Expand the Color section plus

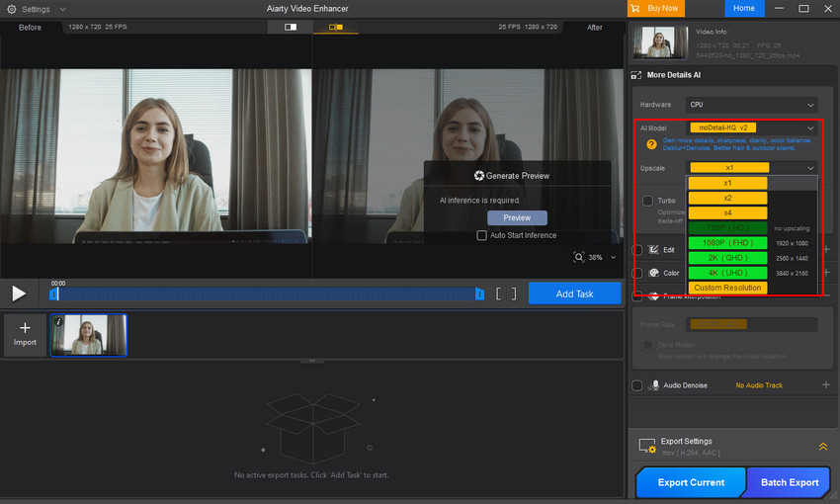coord(826,273)
